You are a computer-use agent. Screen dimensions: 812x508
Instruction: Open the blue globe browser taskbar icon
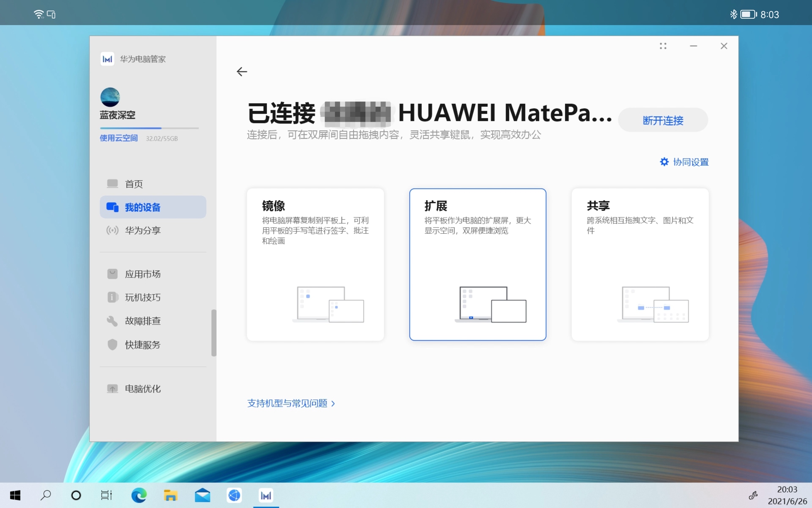coord(234,495)
